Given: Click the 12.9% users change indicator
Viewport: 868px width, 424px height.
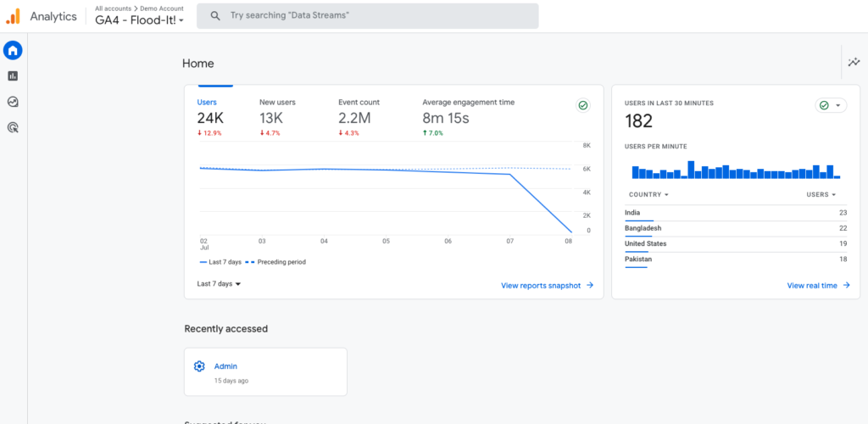Looking at the screenshot, I should (x=209, y=133).
